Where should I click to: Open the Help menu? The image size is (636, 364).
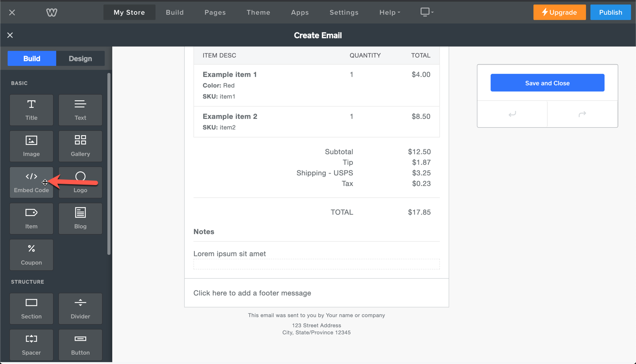390,12
